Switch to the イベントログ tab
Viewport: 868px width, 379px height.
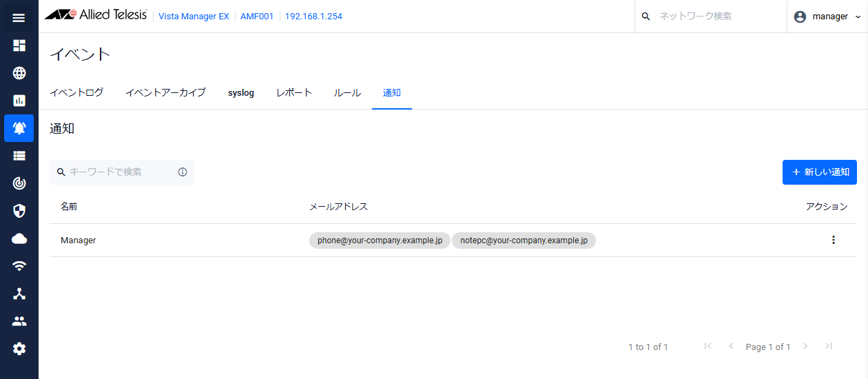coord(76,92)
